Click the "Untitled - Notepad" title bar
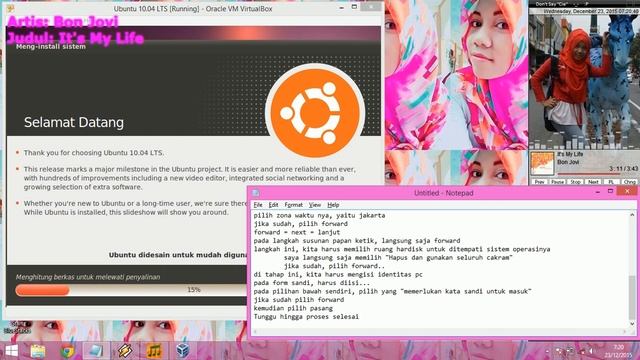The width and height of the screenshot is (640, 360). coord(444,193)
